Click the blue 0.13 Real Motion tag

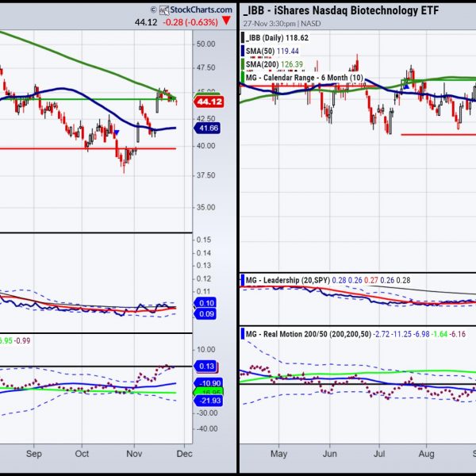(x=206, y=366)
